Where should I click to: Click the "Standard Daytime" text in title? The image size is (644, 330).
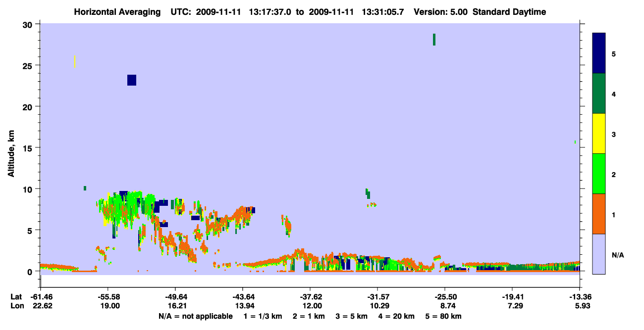[x=509, y=12]
